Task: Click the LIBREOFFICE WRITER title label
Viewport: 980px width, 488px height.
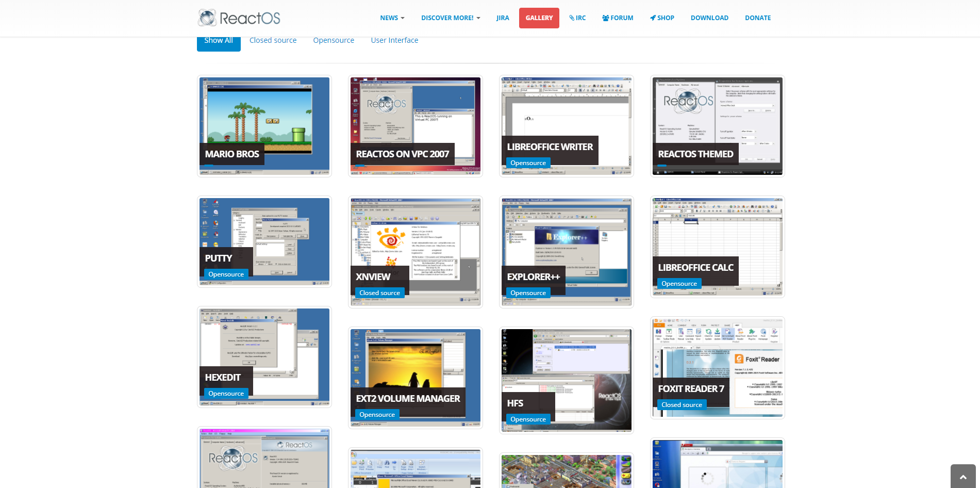Action: [550, 147]
